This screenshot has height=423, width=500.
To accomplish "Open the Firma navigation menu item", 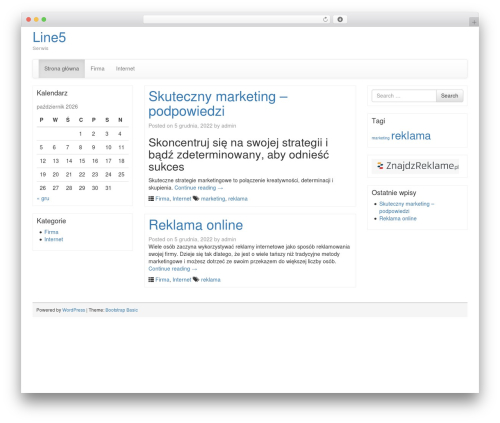I will pyautogui.click(x=97, y=69).
